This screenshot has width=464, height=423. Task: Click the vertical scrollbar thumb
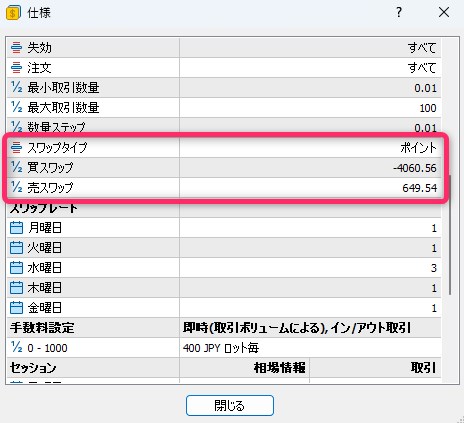pos(449,234)
